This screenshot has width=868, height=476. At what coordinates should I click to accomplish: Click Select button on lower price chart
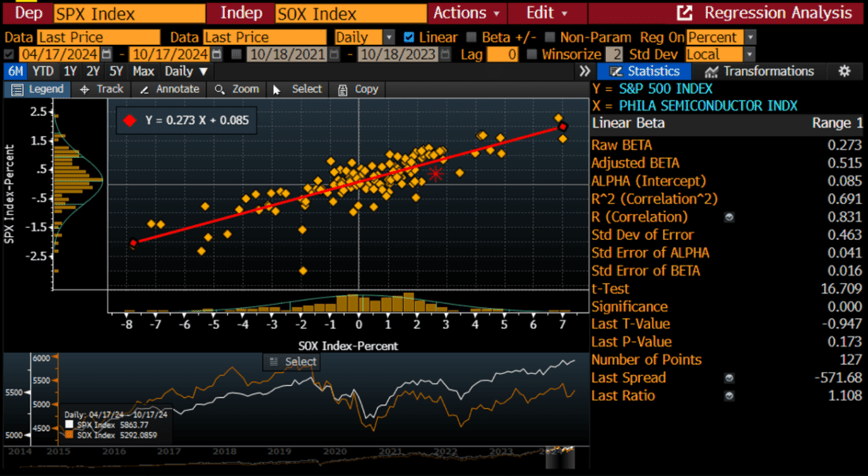click(x=292, y=362)
